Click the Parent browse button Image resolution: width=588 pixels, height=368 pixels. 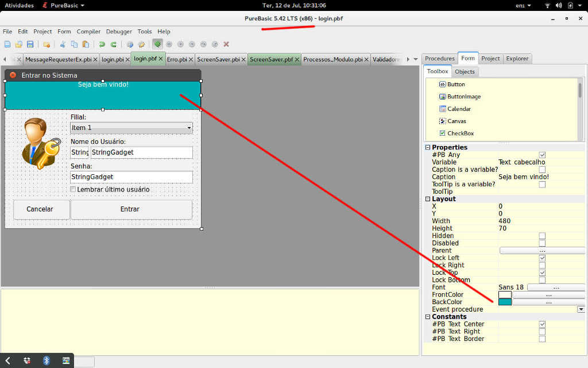pos(541,251)
